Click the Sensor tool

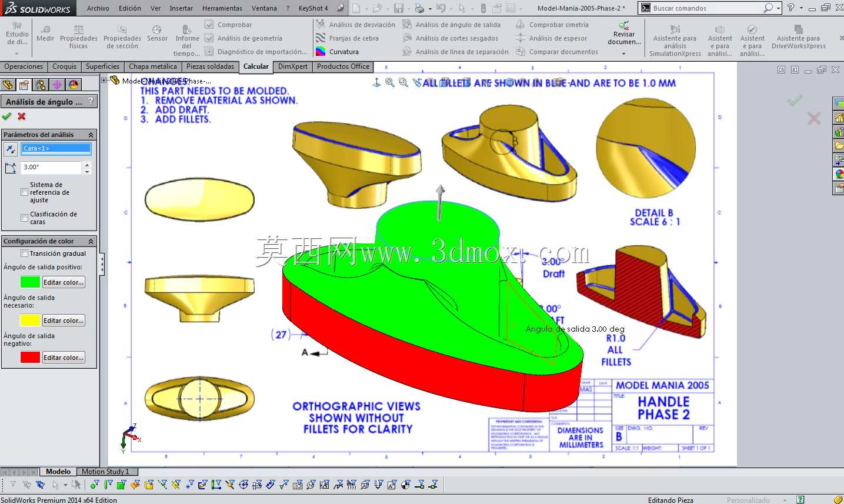(x=157, y=34)
